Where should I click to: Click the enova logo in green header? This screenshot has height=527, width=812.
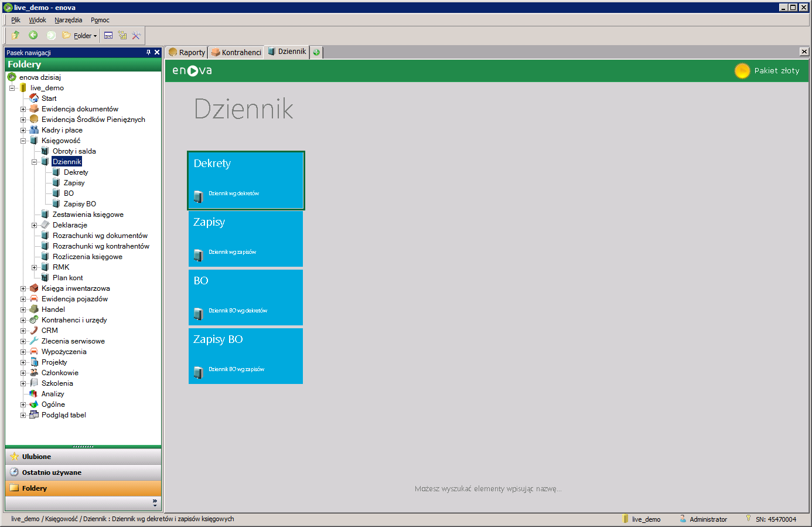tap(192, 70)
